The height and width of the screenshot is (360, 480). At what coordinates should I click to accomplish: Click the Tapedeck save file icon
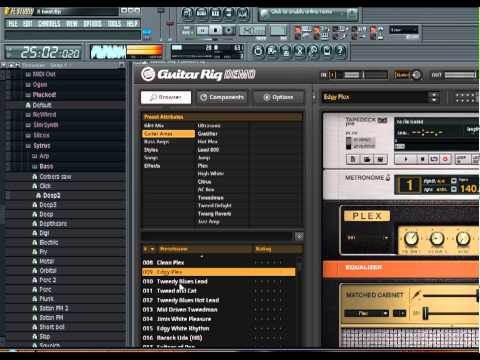click(380, 159)
